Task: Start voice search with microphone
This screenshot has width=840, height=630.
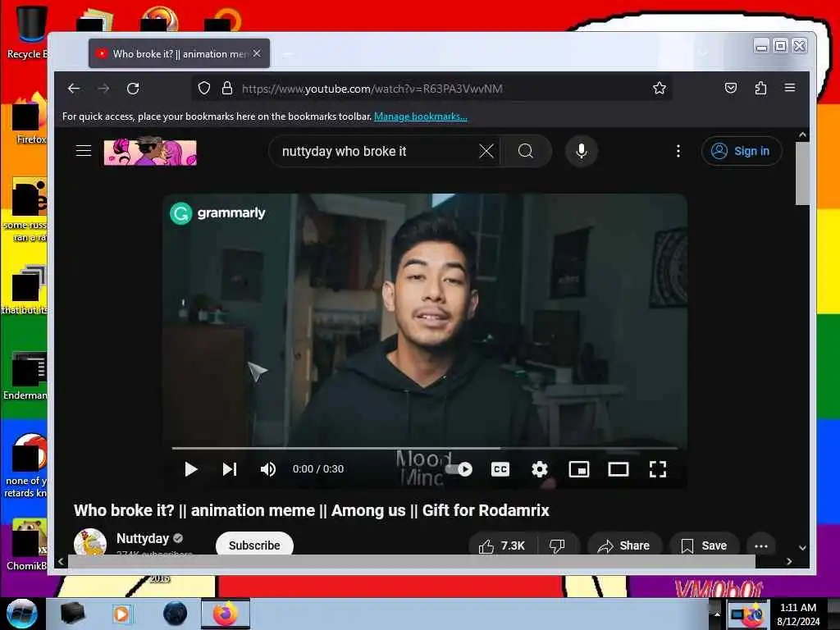Action: pyautogui.click(x=582, y=151)
